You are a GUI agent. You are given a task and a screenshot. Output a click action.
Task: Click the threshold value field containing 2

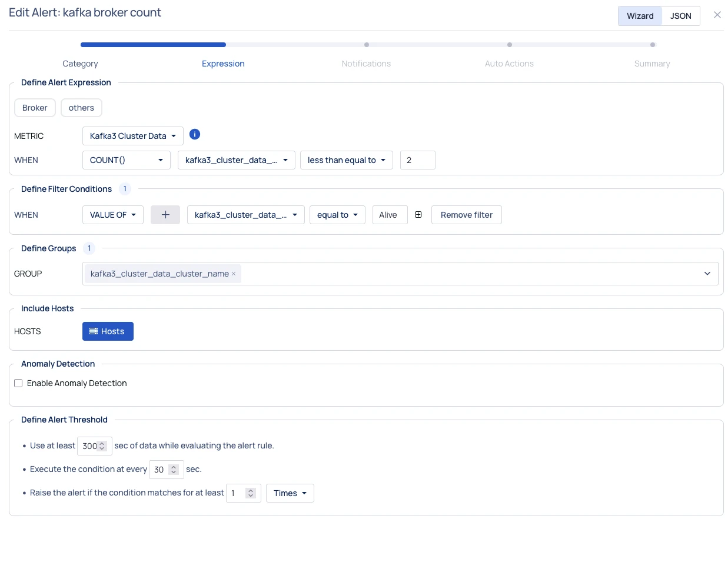(417, 160)
